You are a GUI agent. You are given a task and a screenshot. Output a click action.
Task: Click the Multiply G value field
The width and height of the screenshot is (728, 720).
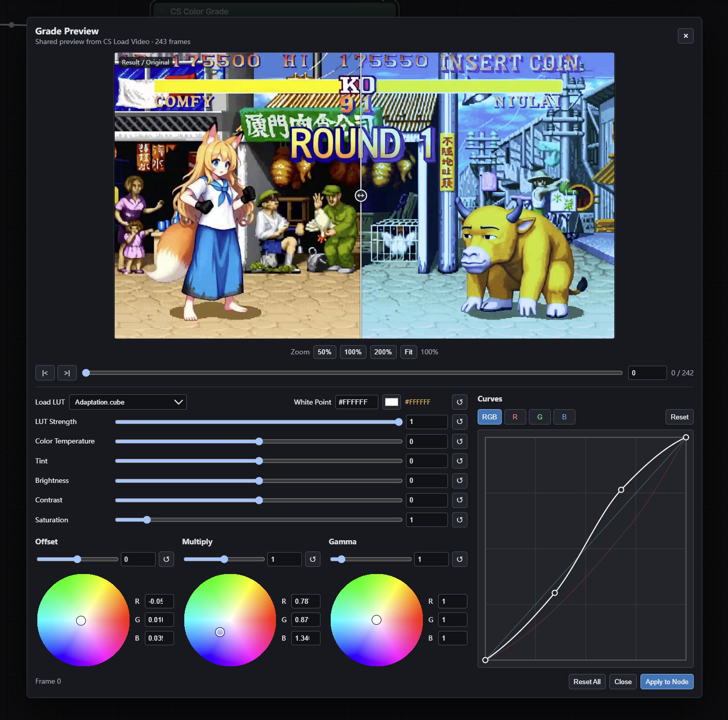tap(306, 620)
